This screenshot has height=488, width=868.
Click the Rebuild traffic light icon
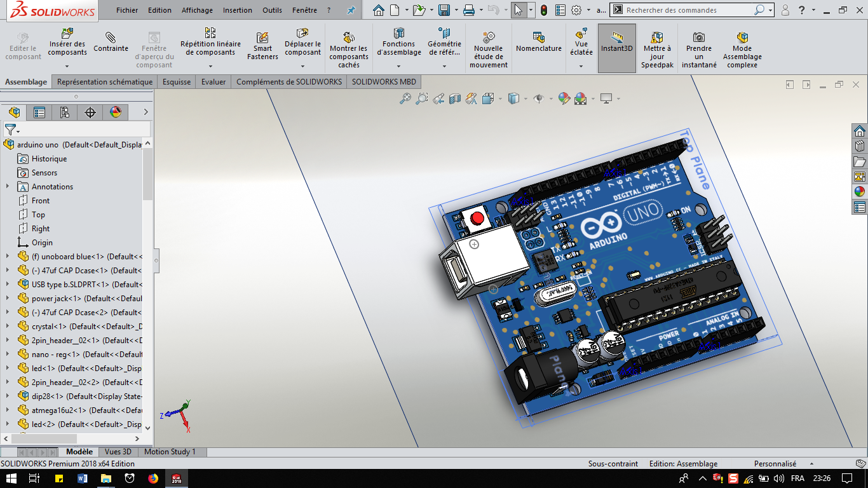544,10
